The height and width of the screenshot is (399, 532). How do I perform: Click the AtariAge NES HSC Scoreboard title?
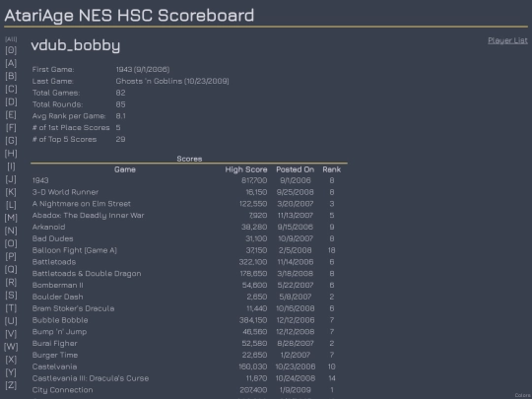(x=129, y=16)
